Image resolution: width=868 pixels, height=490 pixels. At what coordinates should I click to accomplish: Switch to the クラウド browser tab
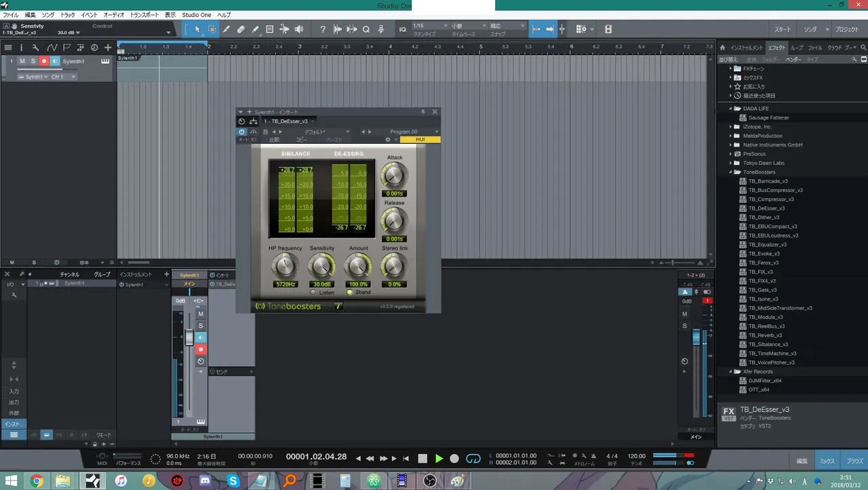(835, 48)
